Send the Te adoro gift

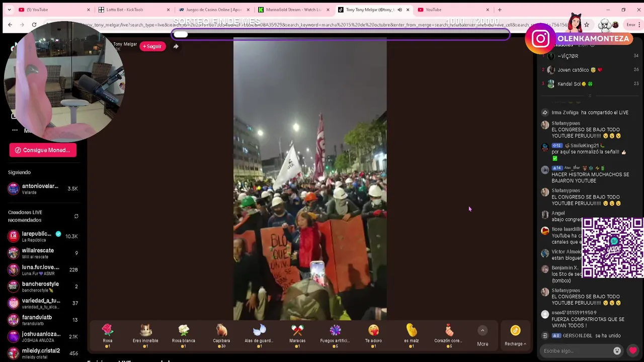373,335
